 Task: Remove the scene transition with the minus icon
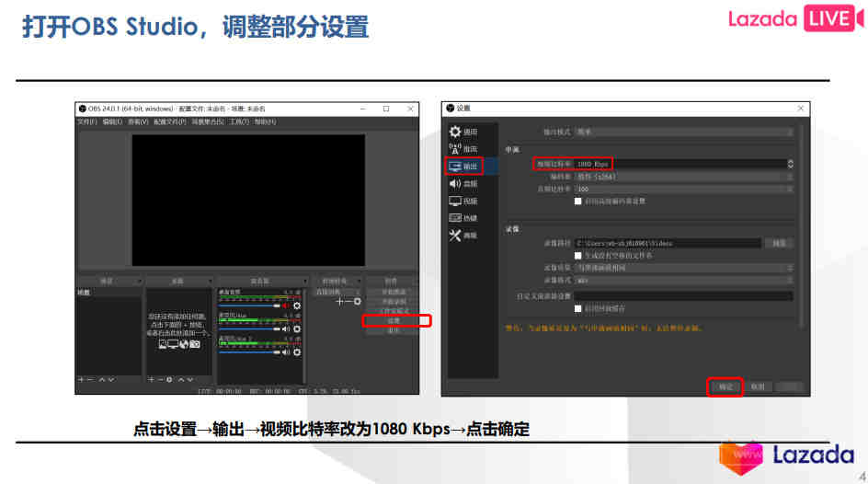tap(348, 301)
